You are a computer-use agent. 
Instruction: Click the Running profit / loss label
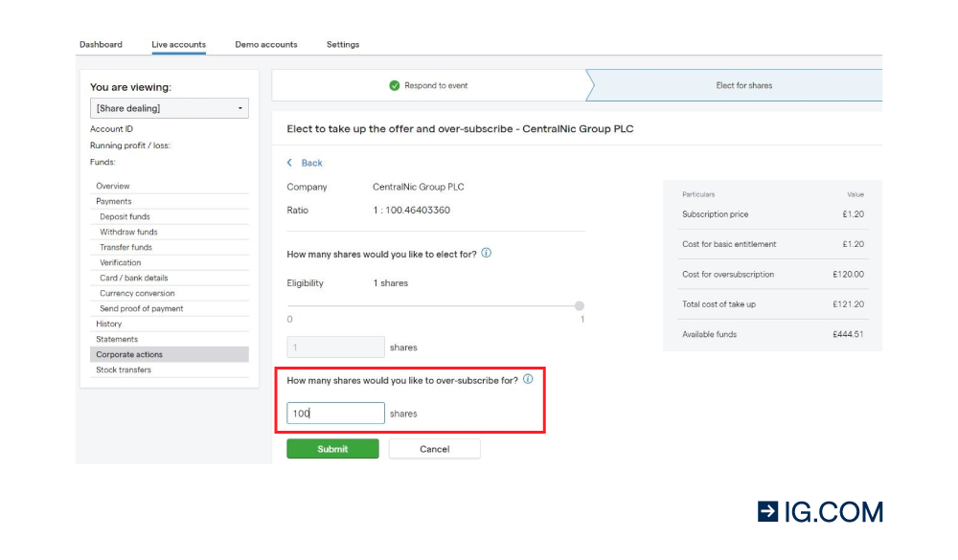[130, 146]
